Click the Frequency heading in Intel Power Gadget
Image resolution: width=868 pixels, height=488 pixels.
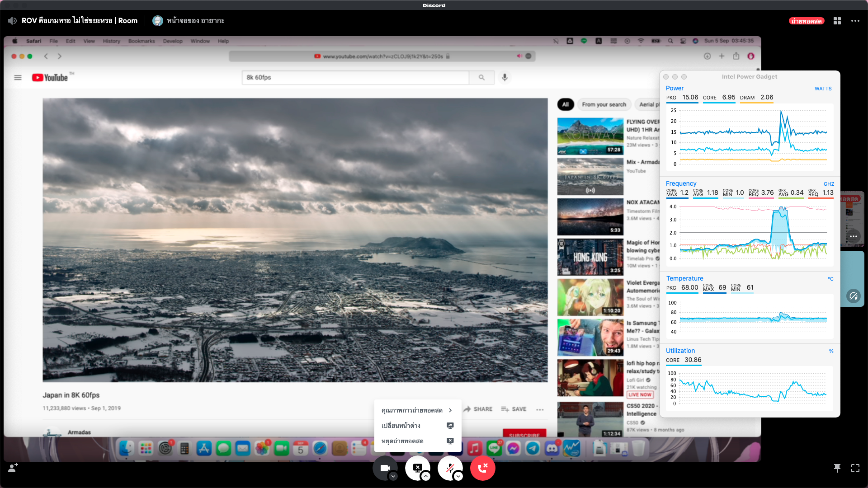tap(681, 184)
